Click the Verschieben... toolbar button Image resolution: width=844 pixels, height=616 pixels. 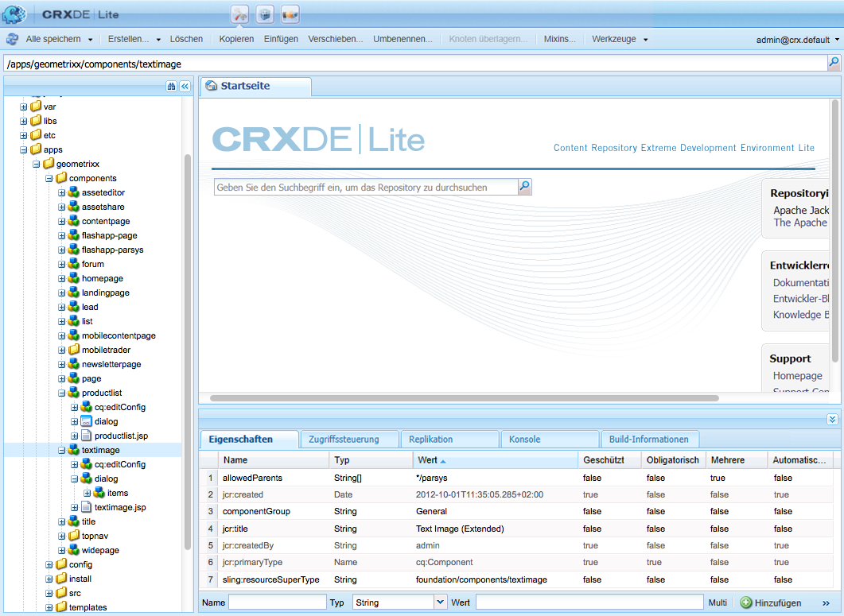point(336,39)
